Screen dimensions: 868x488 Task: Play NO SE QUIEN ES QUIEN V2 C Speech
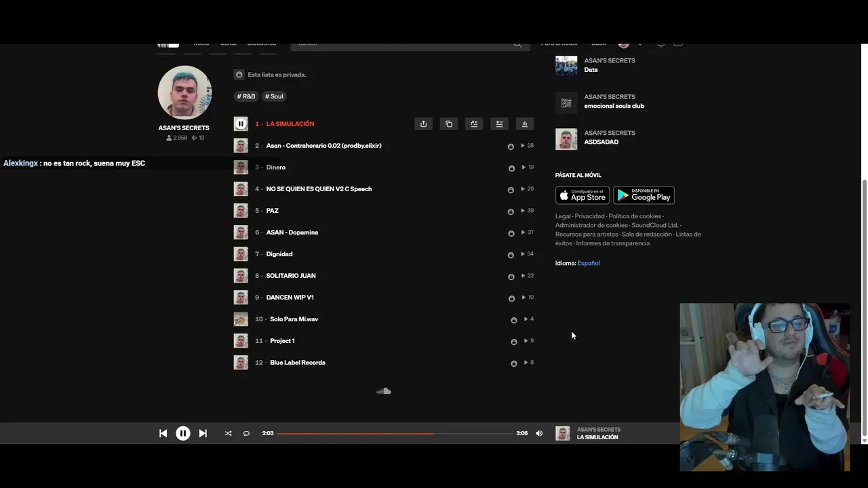click(319, 189)
